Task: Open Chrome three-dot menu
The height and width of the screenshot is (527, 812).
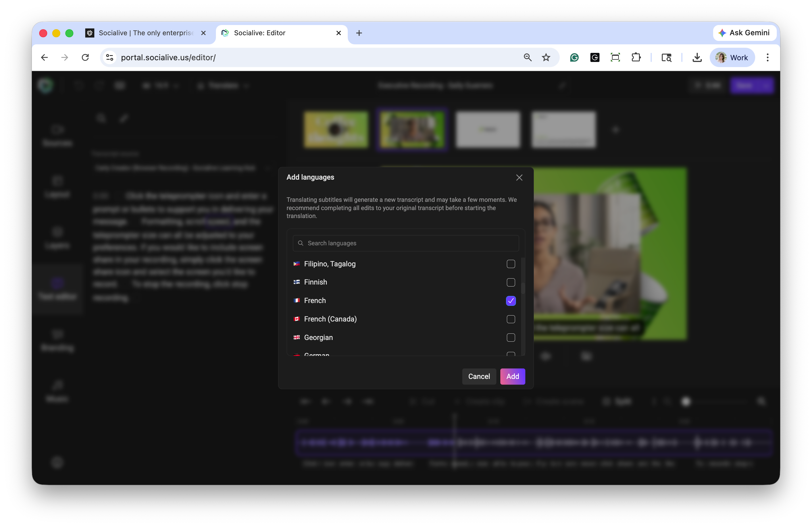Action: (x=767, y=57)
